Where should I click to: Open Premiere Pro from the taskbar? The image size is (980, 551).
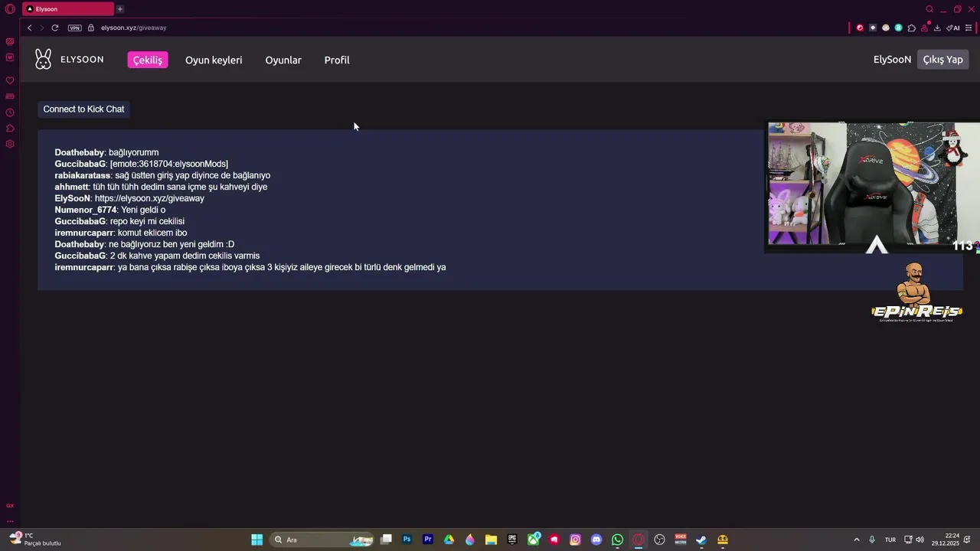(428, 540)
